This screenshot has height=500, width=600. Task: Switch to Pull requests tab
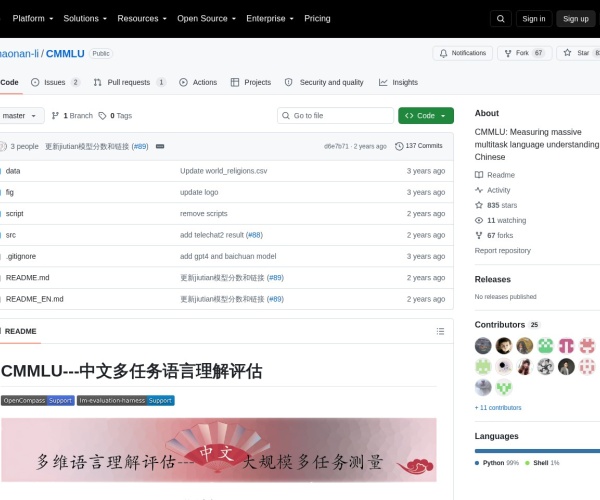tap(129, 82)
